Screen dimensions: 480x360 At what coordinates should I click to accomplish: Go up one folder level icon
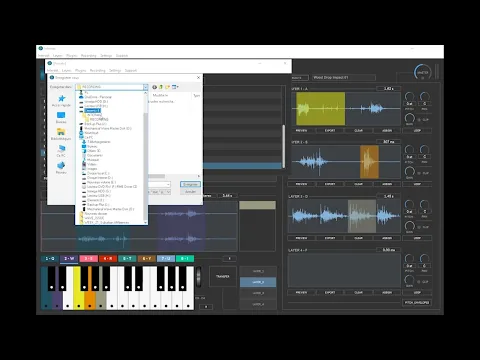pos(161,87)
